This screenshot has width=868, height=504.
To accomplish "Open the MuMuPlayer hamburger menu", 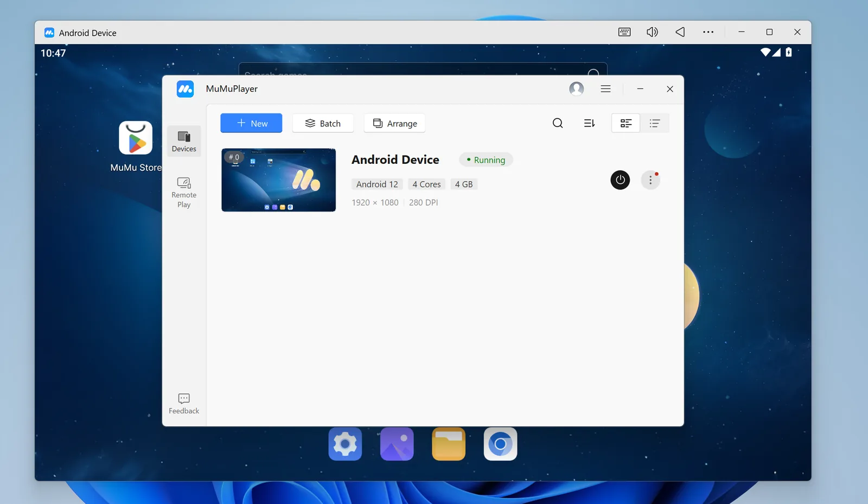I will coord(606,88).
